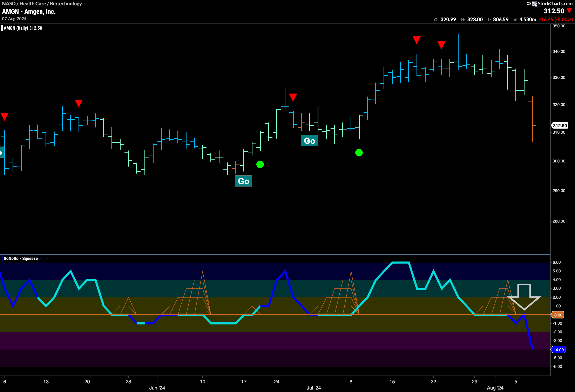
Task: Click the 320.00 price axis label
Action: point(559,105)
